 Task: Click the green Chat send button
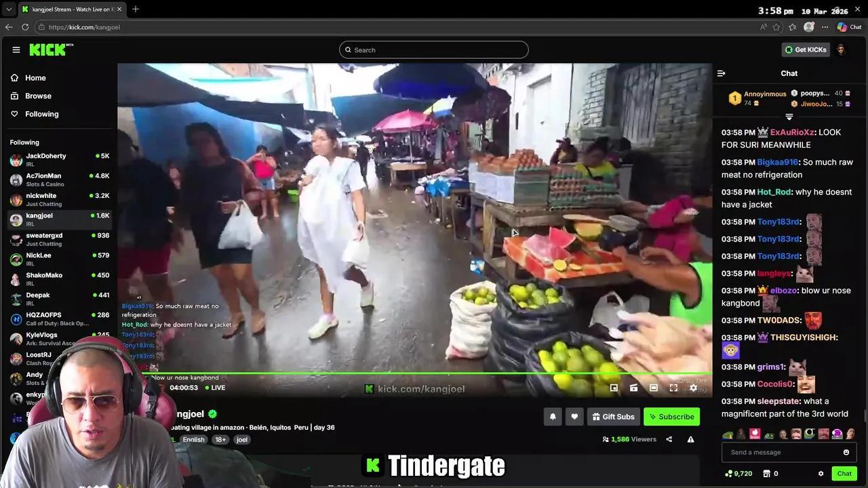(x=844, y=474)
